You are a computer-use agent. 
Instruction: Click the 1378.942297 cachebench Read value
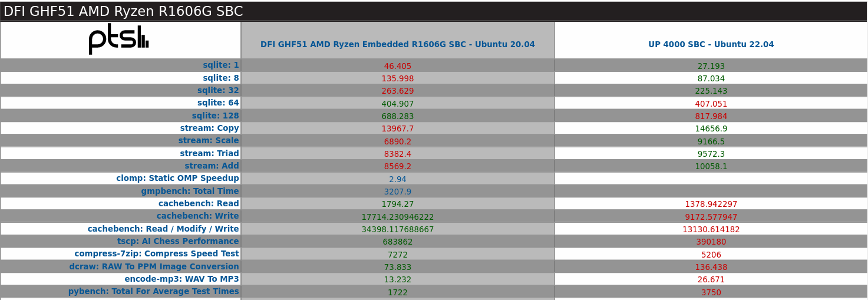711,205
